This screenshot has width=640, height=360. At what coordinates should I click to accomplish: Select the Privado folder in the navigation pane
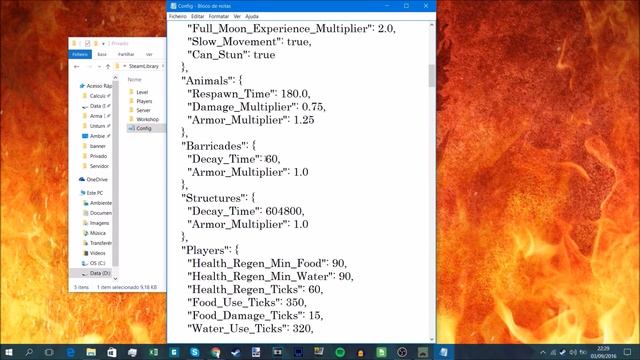(x=98, y=156)
